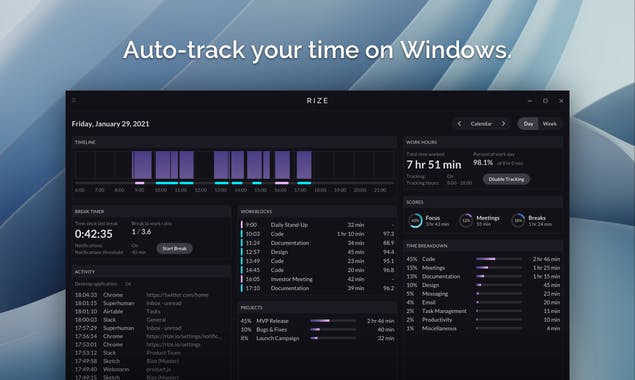Select the MVP Release project name
This screenshot has height=380, width=635.
pyautogui.click(x=272, y=321)
